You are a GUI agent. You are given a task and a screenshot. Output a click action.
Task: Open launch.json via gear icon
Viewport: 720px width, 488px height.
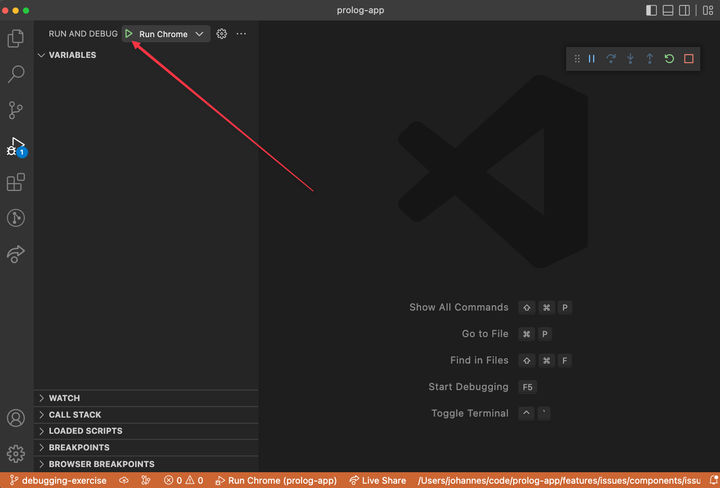click(x=221, y=34)
